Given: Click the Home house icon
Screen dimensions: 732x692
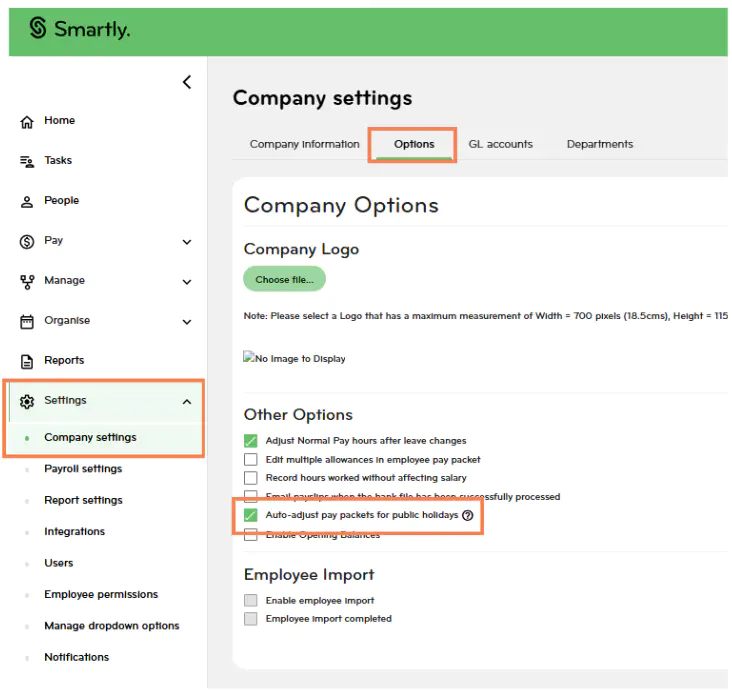Looking at the screenshot, I should click(27, 122).
